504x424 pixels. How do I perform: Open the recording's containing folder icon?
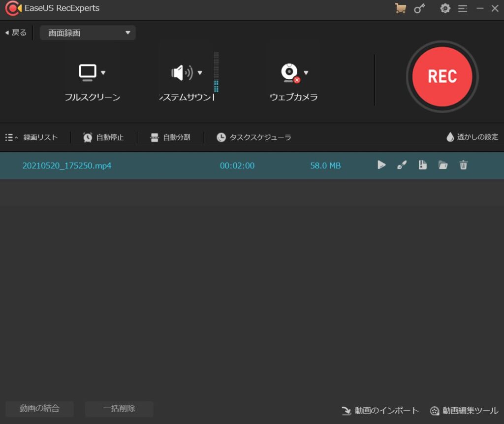(443, 165)
